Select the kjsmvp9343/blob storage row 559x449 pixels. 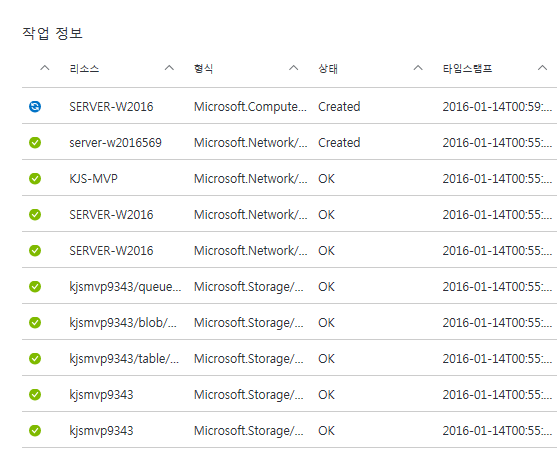point(289,322)
